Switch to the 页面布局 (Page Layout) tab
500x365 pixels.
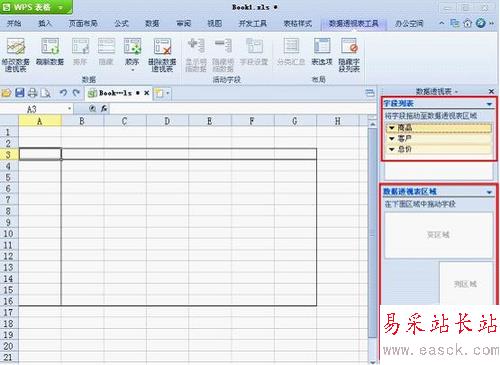pyautogui.click(x=83, y=23)
